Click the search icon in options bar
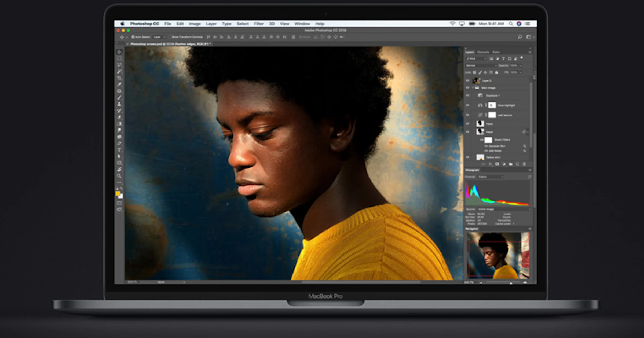Screen dimensions: 644x338 (x=520, y=37)
